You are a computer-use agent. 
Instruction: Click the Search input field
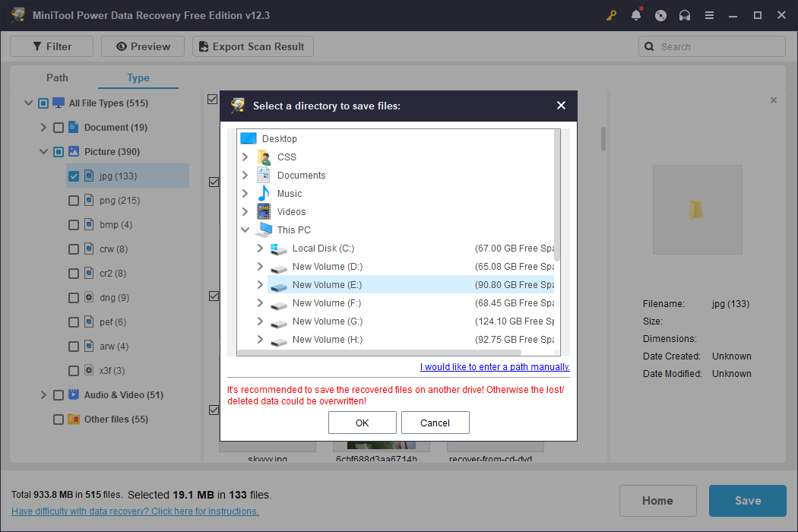click(x=712, y=46)
